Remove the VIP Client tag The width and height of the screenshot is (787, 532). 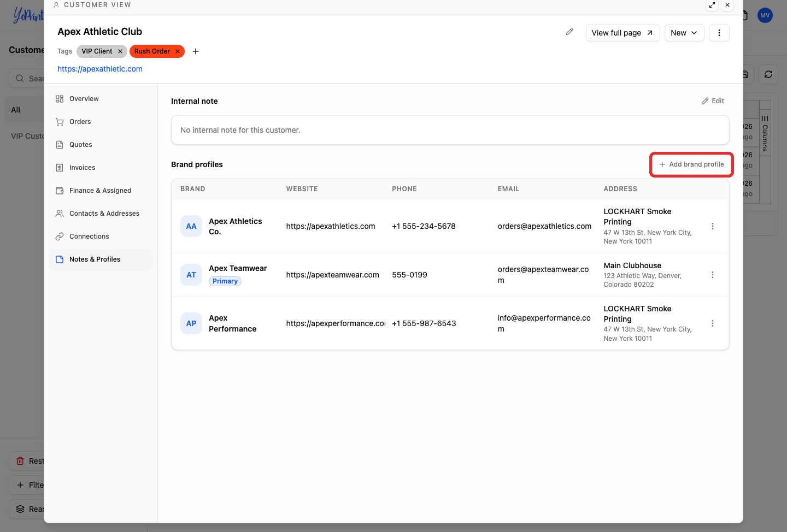[120, 51]
